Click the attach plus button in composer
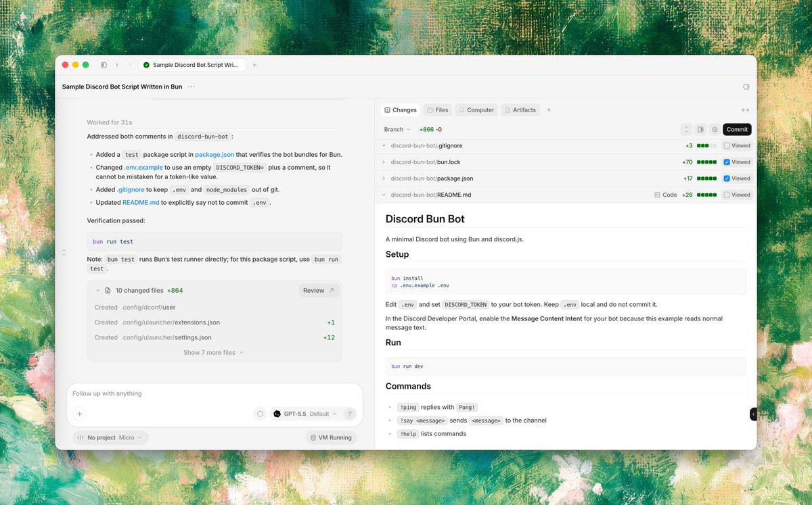Screen dimensions: 812x505 [79, 414]
